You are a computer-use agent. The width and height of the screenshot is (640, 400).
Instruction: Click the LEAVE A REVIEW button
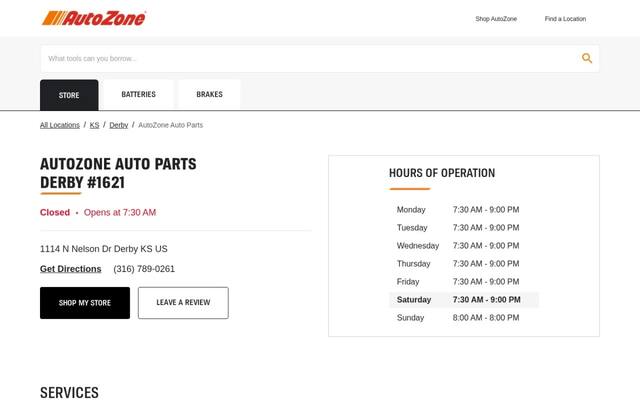click(183, 303)
